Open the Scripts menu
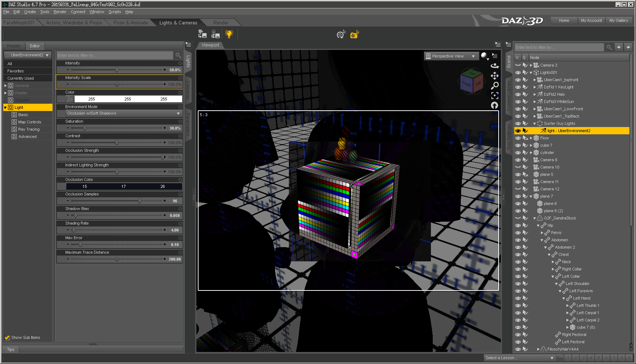Image resolution: width=636 pixels, height=364 pixels. click(x=115, y=12)
